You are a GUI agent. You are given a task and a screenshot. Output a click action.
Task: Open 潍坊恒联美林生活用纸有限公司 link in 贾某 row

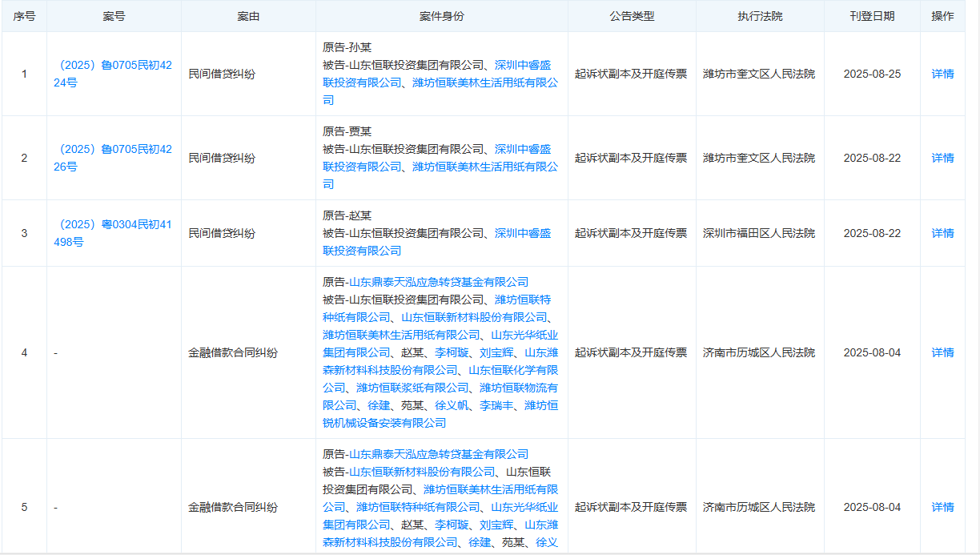440,175
